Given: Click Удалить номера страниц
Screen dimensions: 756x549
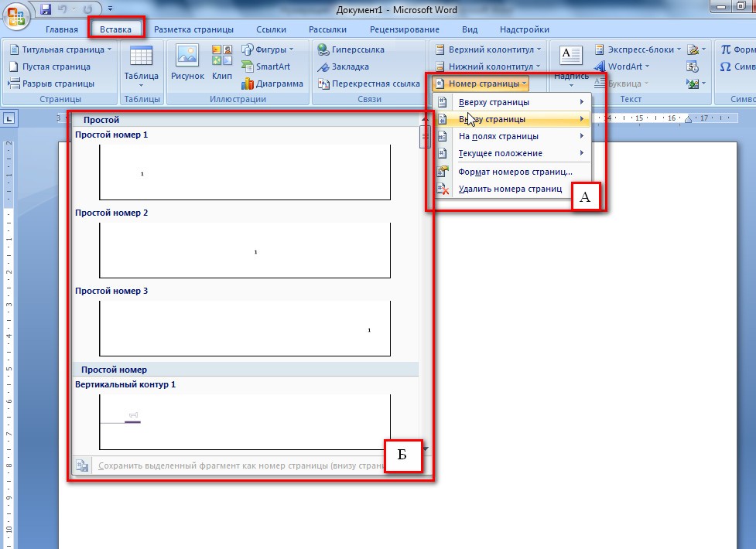Looking at the screenshot, I should (503, 189).
